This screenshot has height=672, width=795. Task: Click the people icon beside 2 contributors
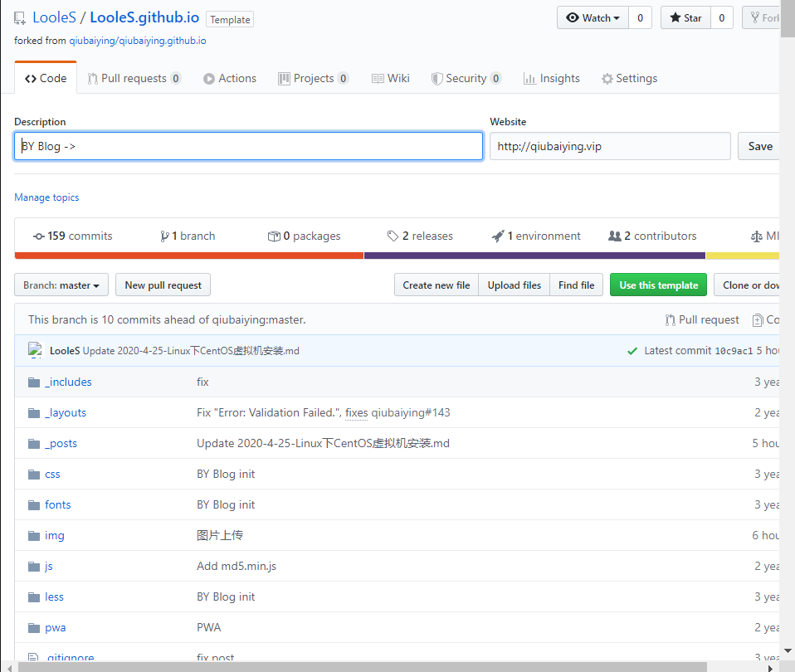pyautogui.click(x=614, y=236)
